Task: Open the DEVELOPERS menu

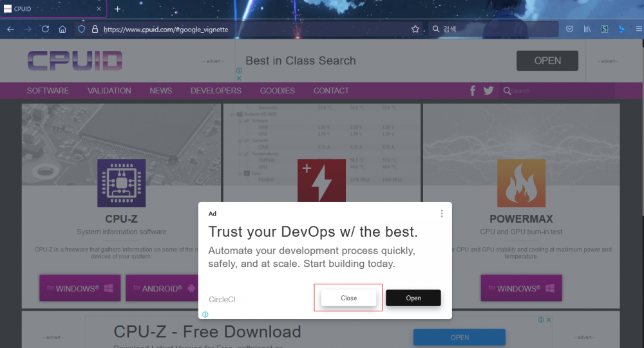Action: (216, 91)
